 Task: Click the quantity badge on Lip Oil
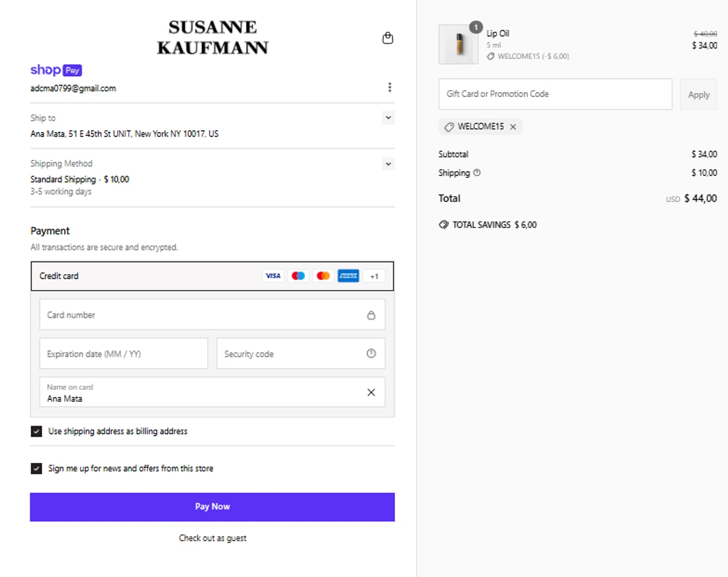coord(476,27)
